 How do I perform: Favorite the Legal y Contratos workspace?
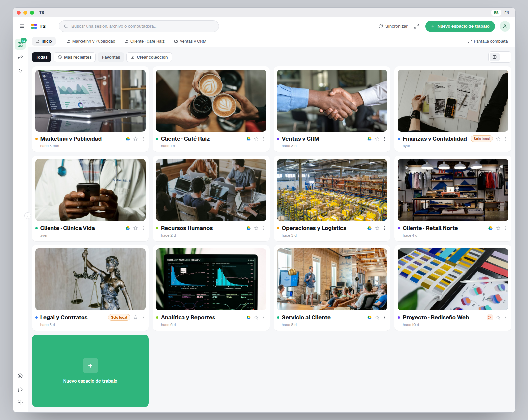tap(135, 318)
